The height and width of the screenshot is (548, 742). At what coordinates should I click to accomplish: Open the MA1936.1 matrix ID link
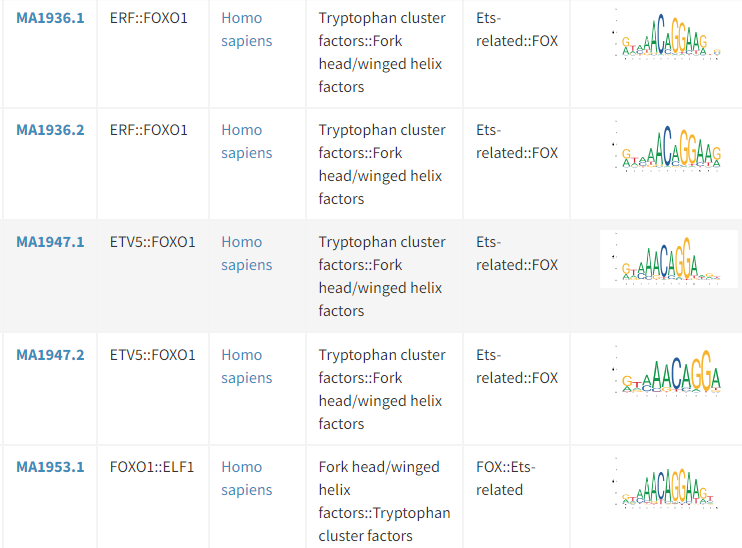coord(50,18)
